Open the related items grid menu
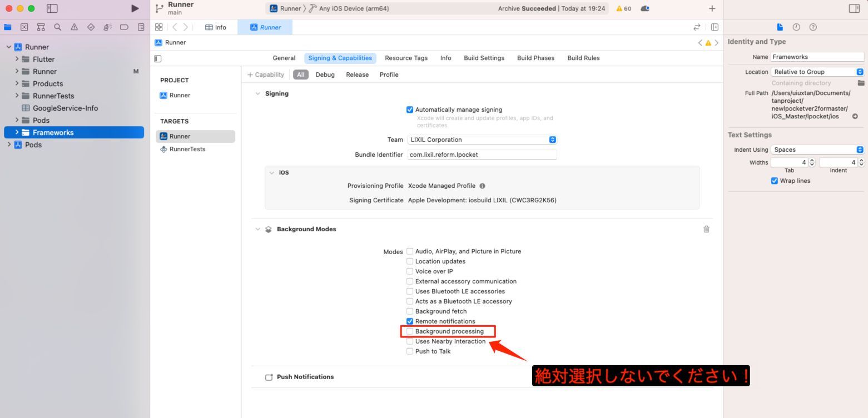This screenshot has height=418, width=868. (x=158, y=27)
